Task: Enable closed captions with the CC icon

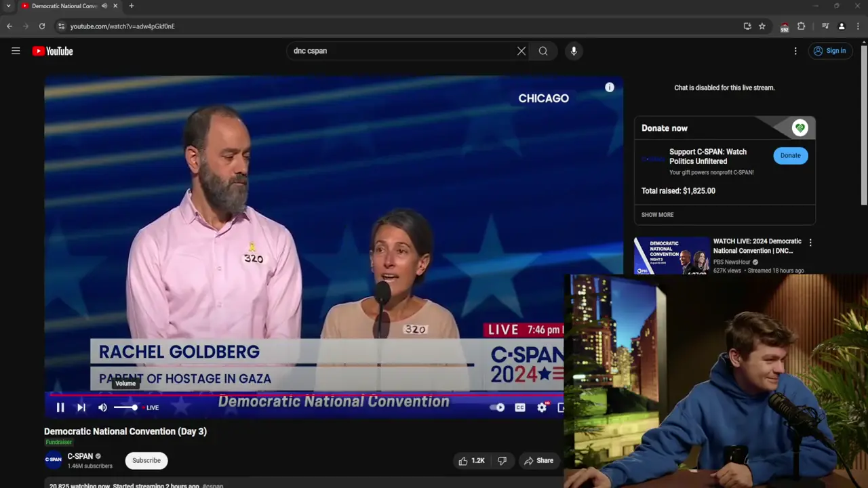Action: [x=519, y=407]
